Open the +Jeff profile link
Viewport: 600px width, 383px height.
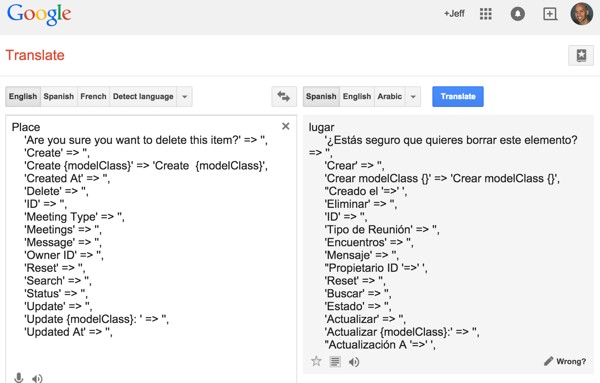454,14
